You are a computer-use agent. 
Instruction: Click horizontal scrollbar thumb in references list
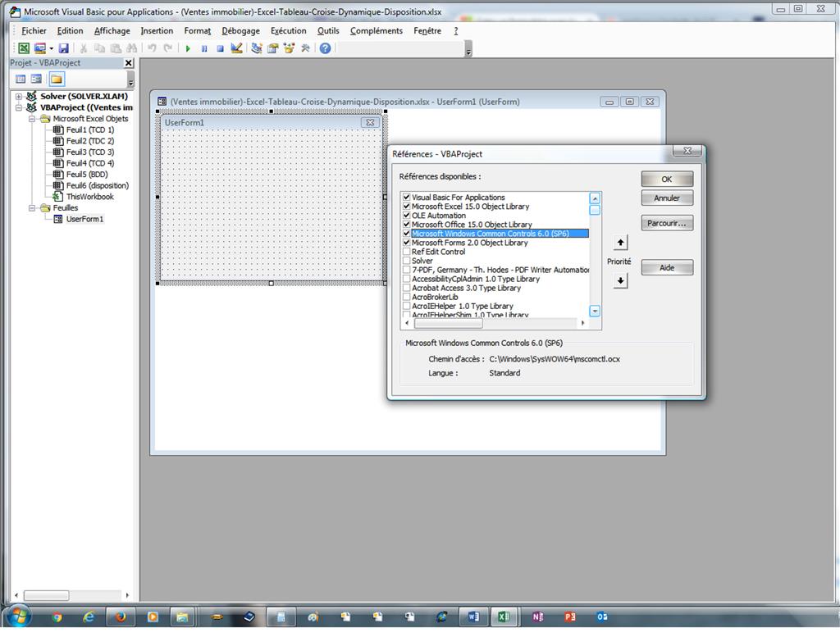[x=449, y=323]
